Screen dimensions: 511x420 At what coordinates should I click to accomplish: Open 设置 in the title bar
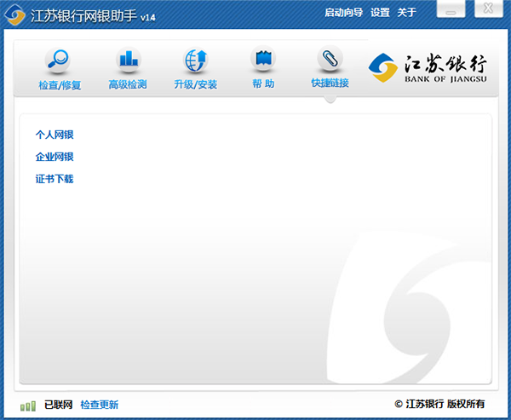380,13
